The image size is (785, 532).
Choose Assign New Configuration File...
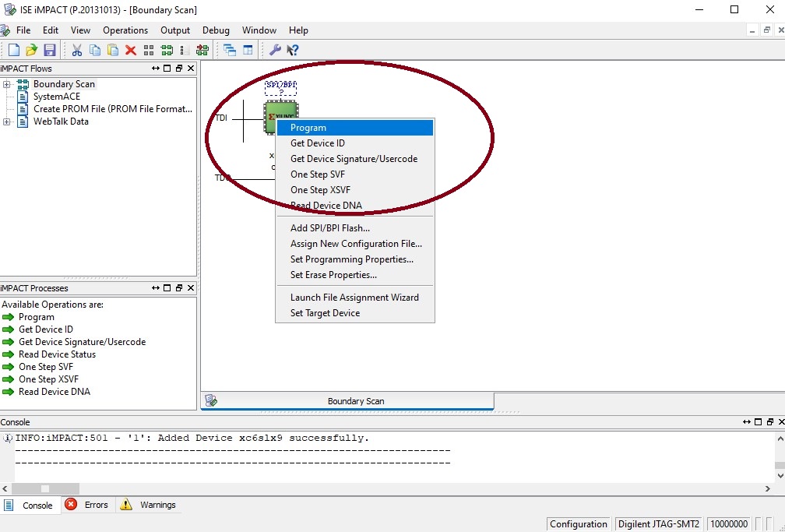click(355, 244)
